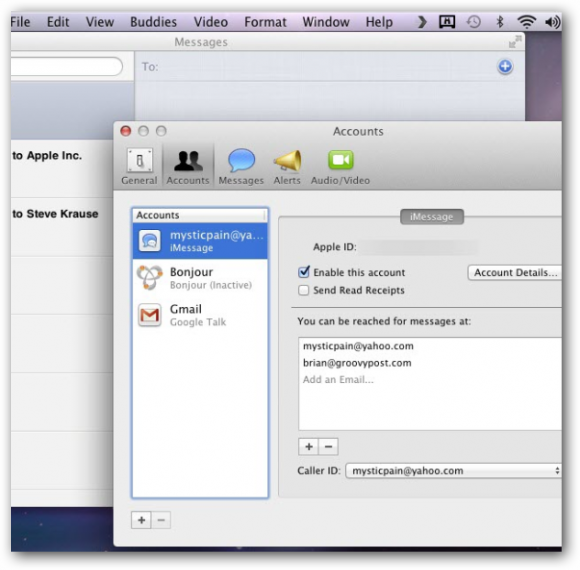The height and width of the screenshot is (570, 580).
Task: Add an email address with the plus above Caller ID
Action: pyautogui.click(x=308, y=446)
